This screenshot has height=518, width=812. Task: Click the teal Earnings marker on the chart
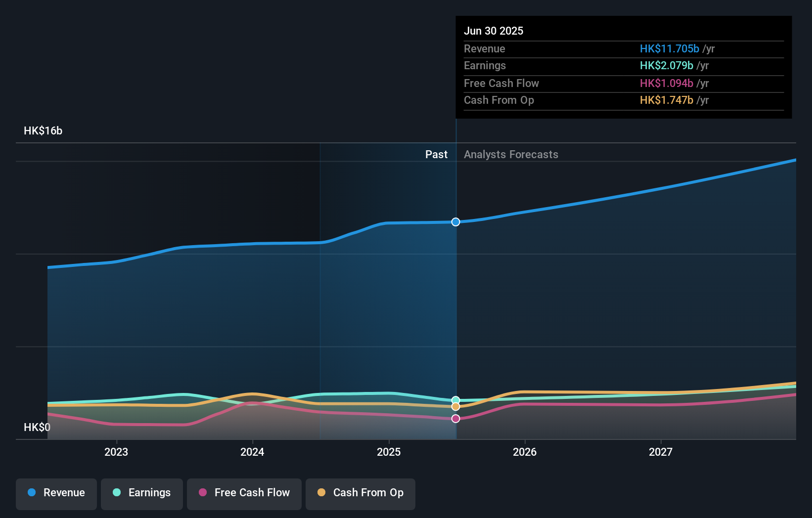[455, 399]
